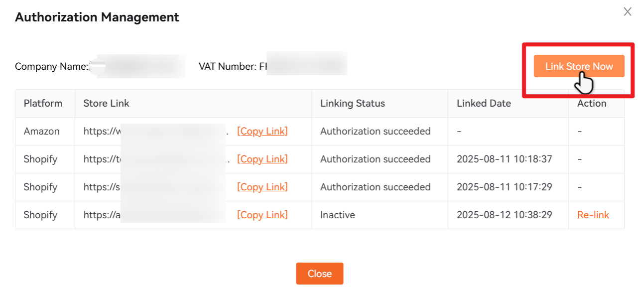The width and height of the screenshot is (644, 294).
Task: Copy the Amazon store link
Action: [262, 131]
